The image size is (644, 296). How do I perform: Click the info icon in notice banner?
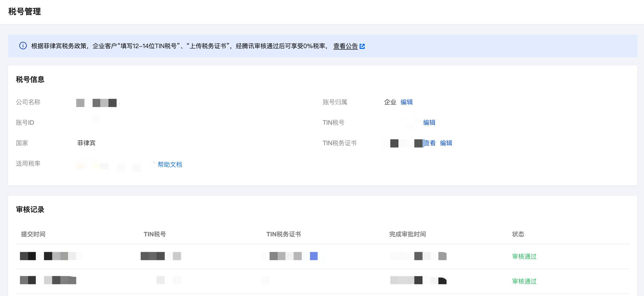pos(23,46)
